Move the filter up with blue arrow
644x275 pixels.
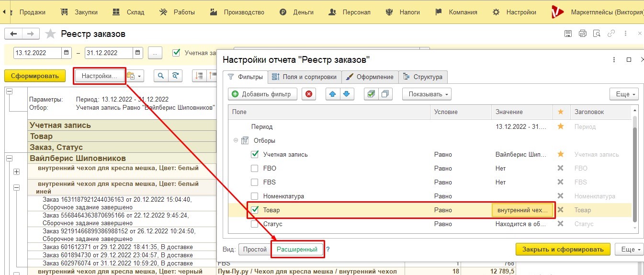pyautogui.click(x=332, y=94)
